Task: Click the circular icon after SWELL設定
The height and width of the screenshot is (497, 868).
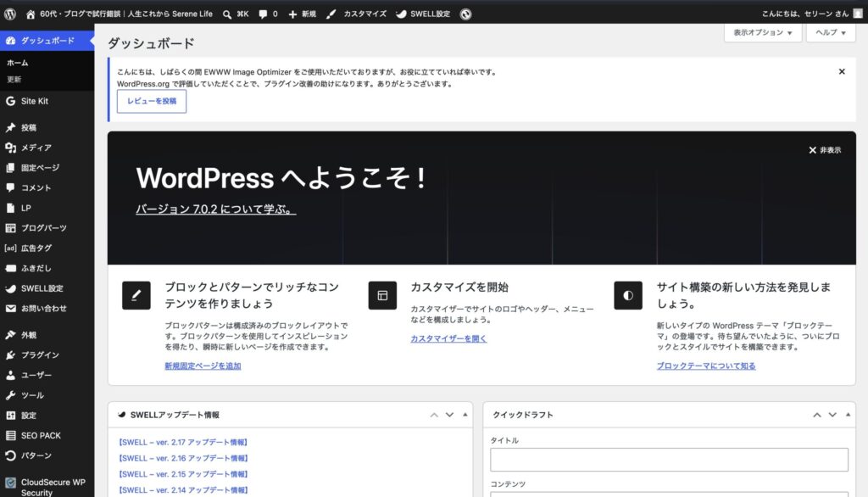Action: pyautogui.click(x=465, y=14)
